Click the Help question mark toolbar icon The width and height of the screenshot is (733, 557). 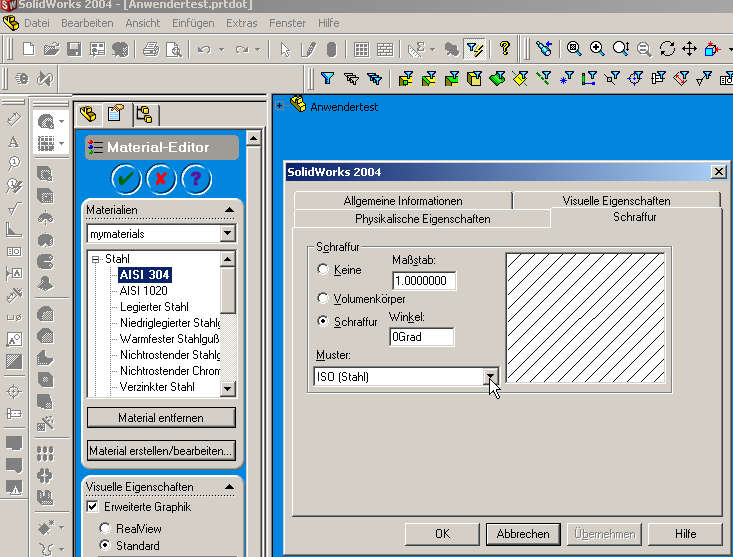(504, 48)
